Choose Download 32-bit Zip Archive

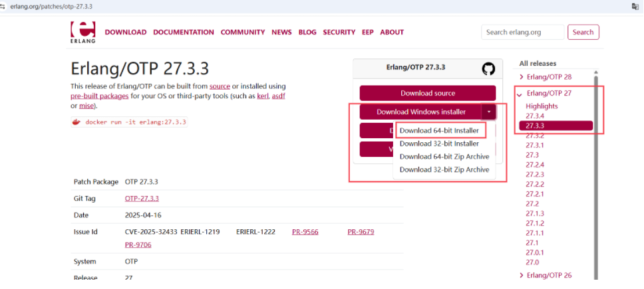pyautogui.click(x=444, y=169)
